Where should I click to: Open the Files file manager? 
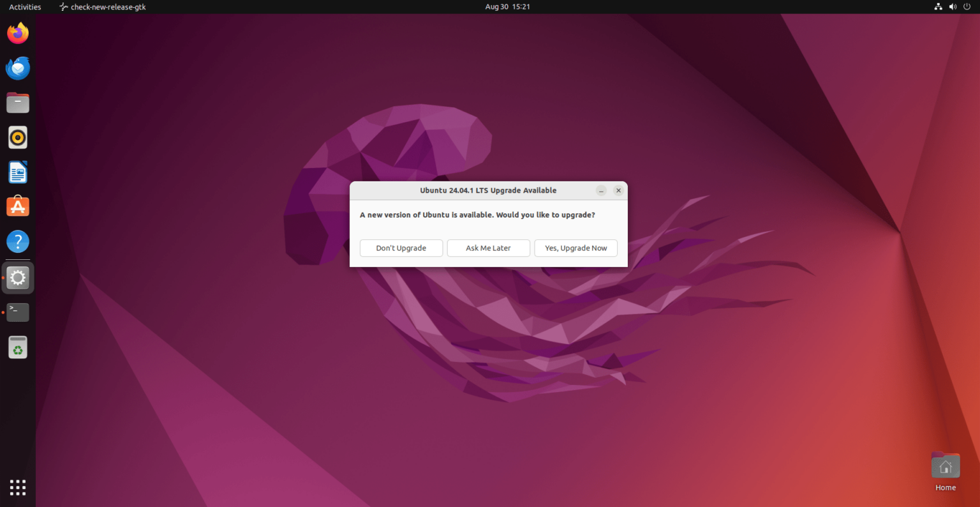[x=17, y=102]
